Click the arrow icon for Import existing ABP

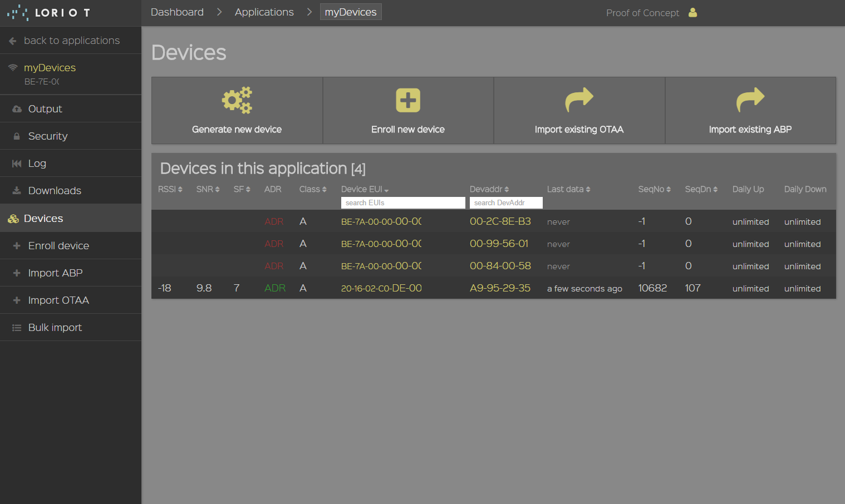pyautogui.click(x=750, y=100)
